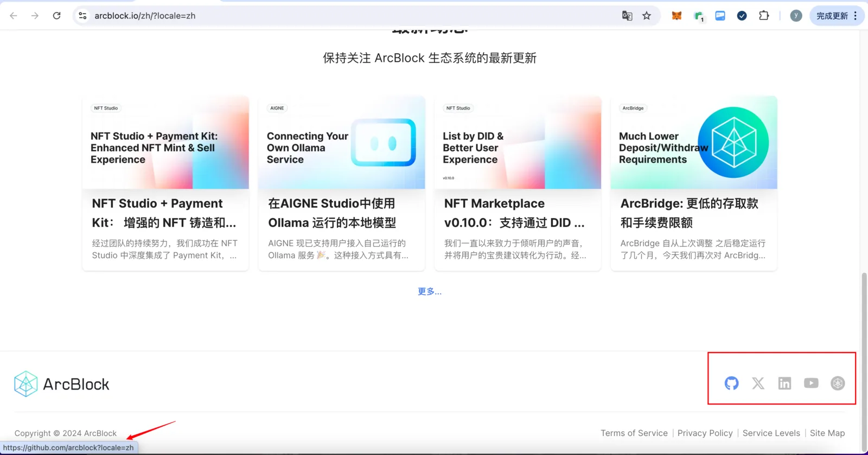Screen dimensions: 868x455
Task: Open the article NFT Marketplace v0.10.0: 支持通过 DID
Action: point(514,213)
